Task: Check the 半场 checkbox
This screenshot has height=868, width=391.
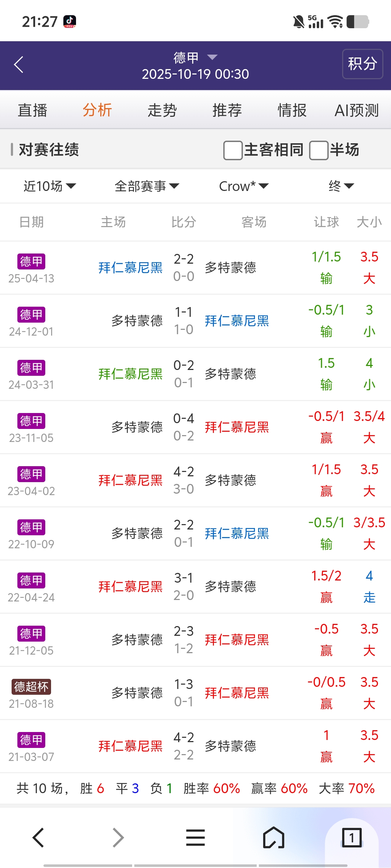Action: pos(319,150)
